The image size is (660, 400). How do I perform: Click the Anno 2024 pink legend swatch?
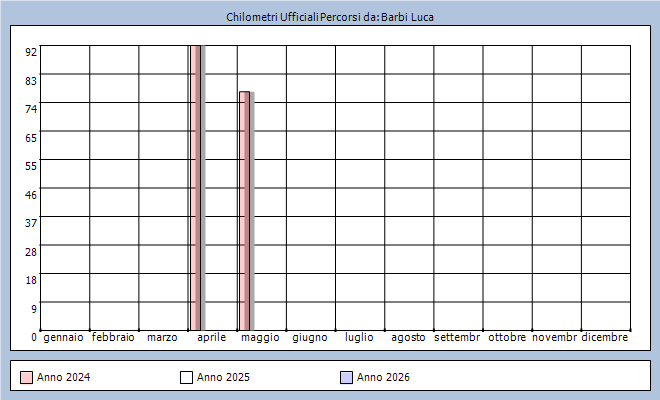pos(26,377)
